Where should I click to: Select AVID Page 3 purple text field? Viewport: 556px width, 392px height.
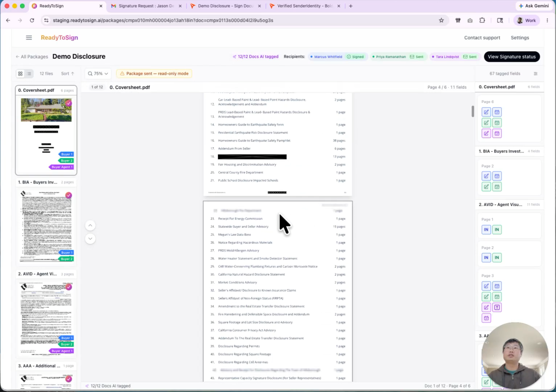click(x=497, y=307)
